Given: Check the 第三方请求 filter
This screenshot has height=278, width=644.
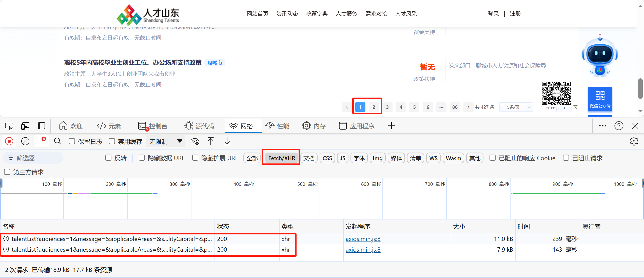Looking at the screenshot, I should (7, 172).
